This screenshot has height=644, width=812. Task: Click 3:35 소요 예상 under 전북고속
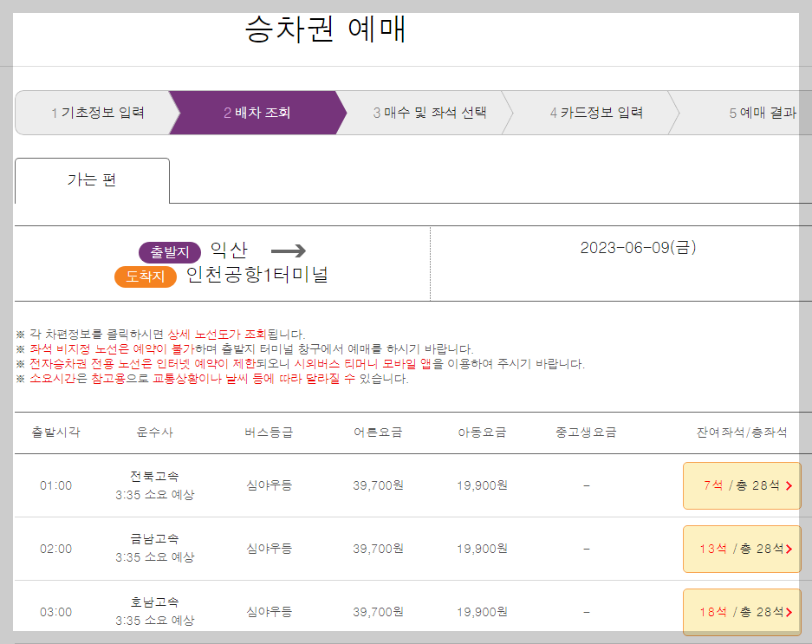[154, 495]
